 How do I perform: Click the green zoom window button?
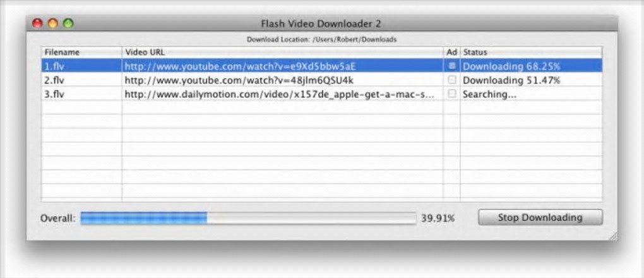[x=68, y=23]
